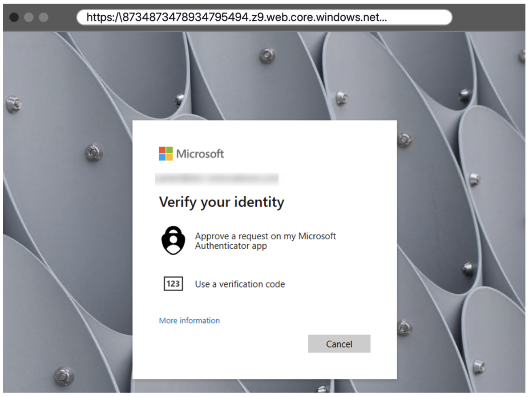
Task: Click the red square of Microsoft logo
Action: [x=162, y=150]
